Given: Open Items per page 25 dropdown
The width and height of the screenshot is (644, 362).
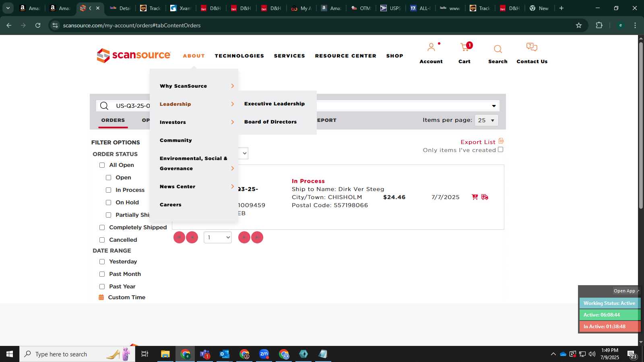Looking at the screenshot, I should click(487, 120).
